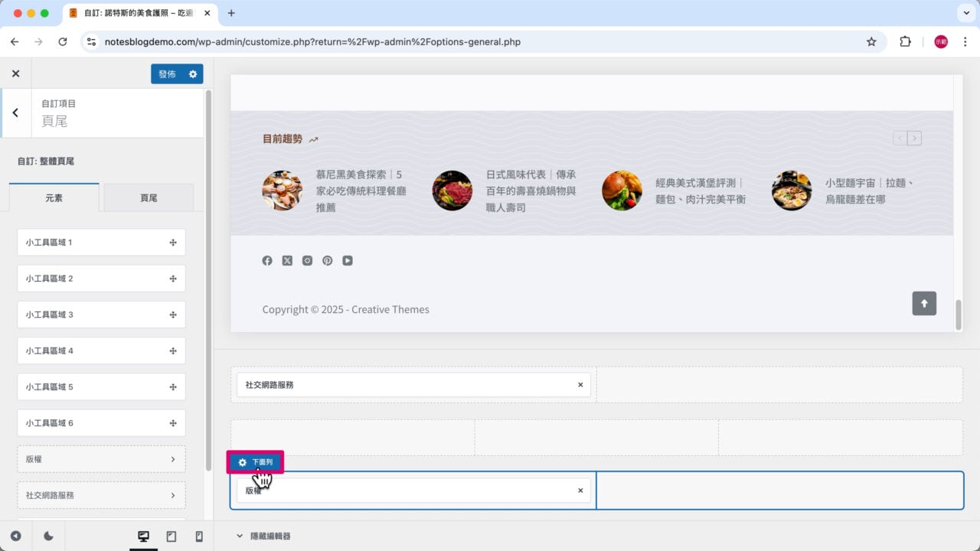Open publish settings gear beside 發佈
980x551 pixels.
[194, 73]
